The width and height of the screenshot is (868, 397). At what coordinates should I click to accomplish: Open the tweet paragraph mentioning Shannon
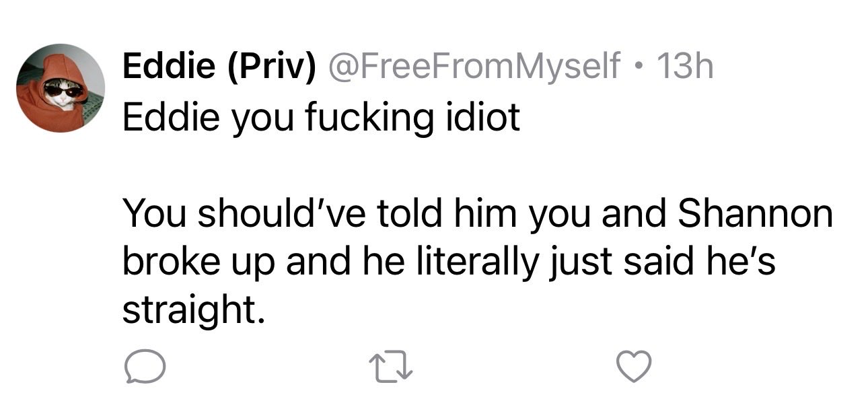477,262
